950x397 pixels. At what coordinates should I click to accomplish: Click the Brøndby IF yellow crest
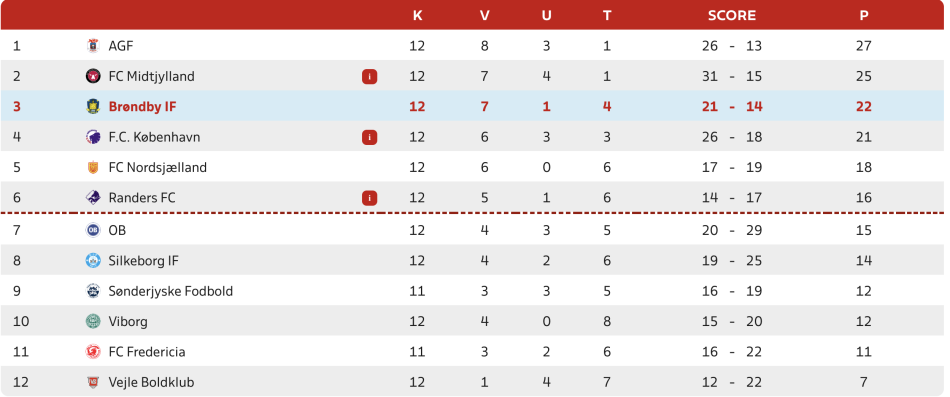tap(92, 107)
